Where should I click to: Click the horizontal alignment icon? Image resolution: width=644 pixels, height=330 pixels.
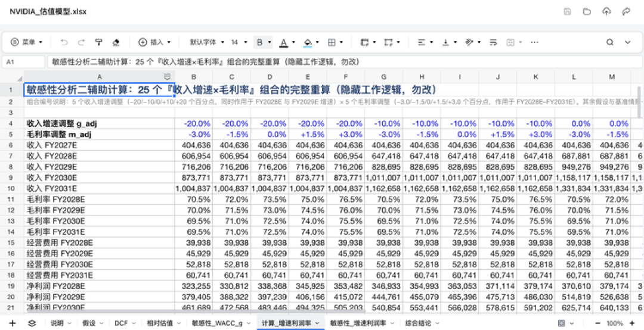[x=422, y=42]
